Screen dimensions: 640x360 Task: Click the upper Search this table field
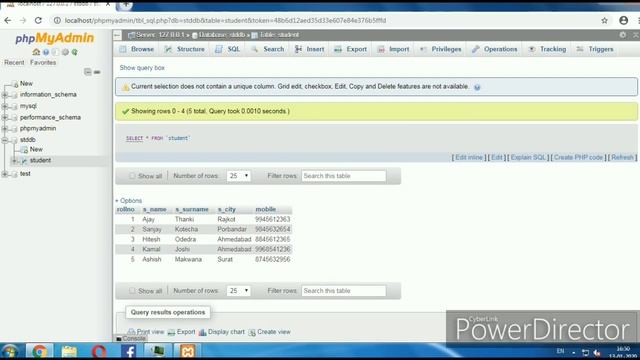pos(344,176)
